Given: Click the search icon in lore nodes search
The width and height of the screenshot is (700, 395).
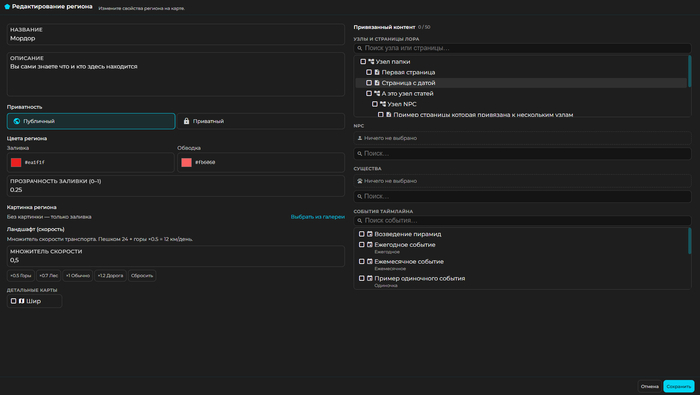Looking at the screenshot, I should [x=360, y=48].
